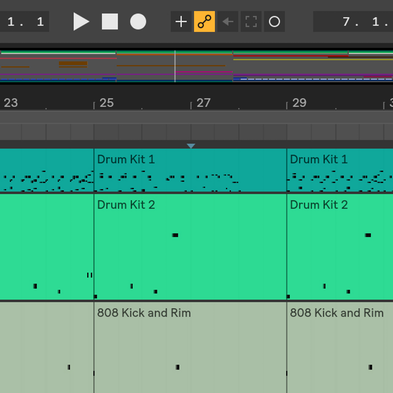This screenshot has height=393, width=393.
Task: Select the Drum Kit 1 clip starting at bar 25
Action: [x=190, y=170]
